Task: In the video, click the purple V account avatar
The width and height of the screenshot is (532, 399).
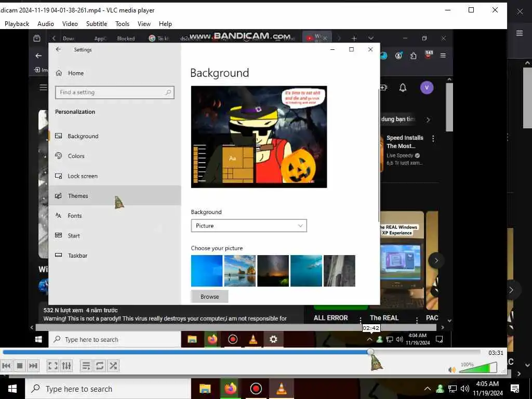Action: [427, 87]
